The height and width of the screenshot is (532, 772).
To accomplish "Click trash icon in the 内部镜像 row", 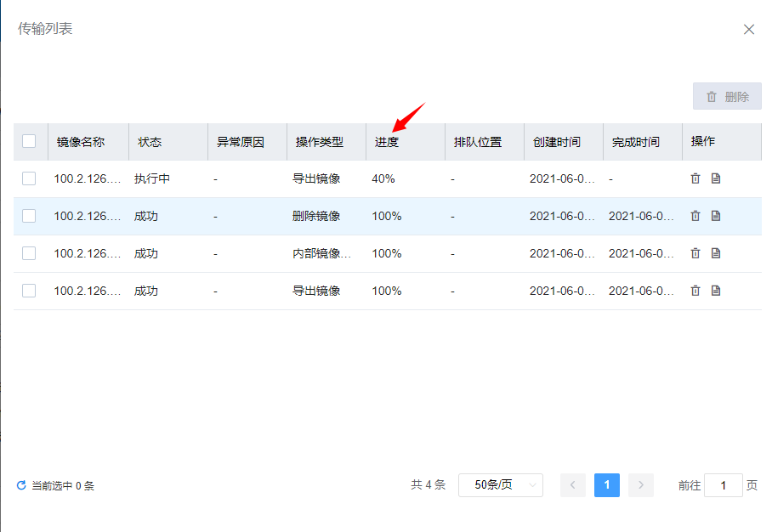I will coord(695,253).
